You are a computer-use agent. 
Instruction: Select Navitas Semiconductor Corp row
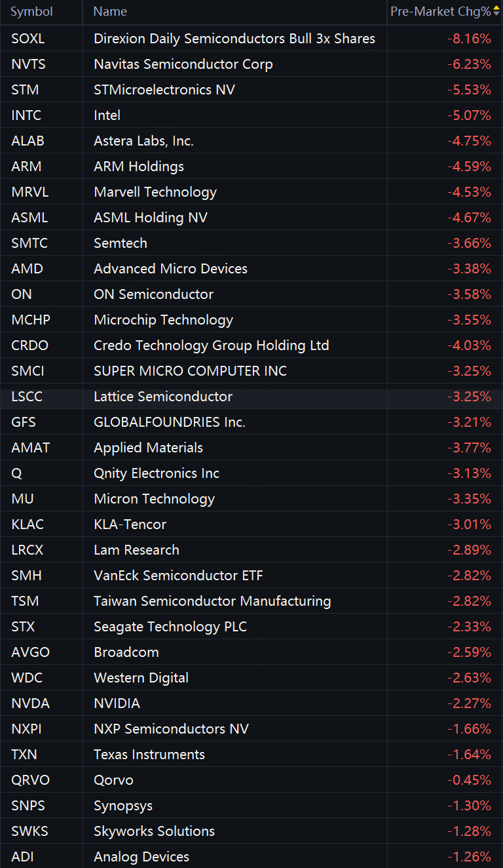(x=251, y=64)
